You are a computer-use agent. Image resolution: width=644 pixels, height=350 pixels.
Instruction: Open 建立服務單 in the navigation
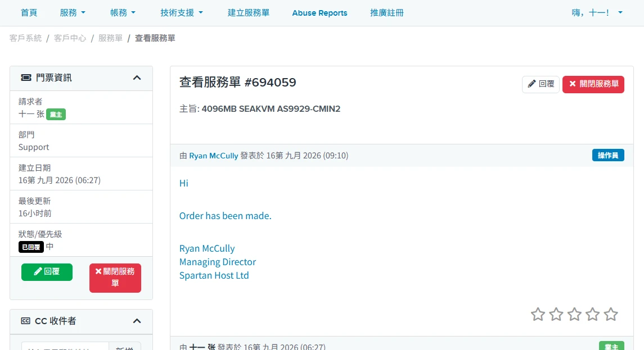[249, 13]
